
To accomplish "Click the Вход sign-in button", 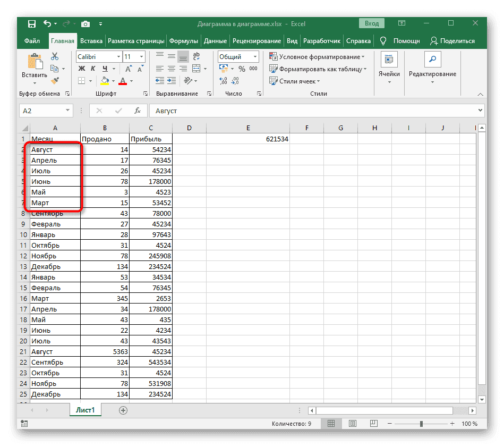I will pos(372,24).
